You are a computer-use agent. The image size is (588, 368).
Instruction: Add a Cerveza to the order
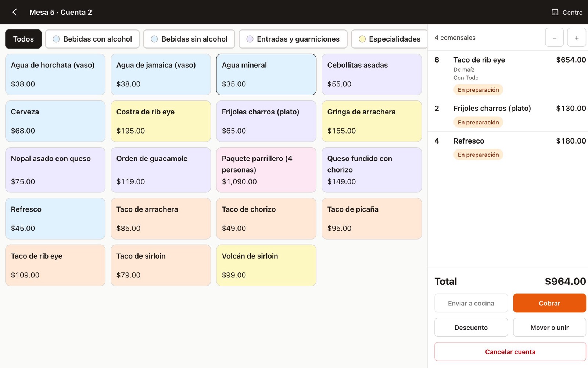point(55,121)
